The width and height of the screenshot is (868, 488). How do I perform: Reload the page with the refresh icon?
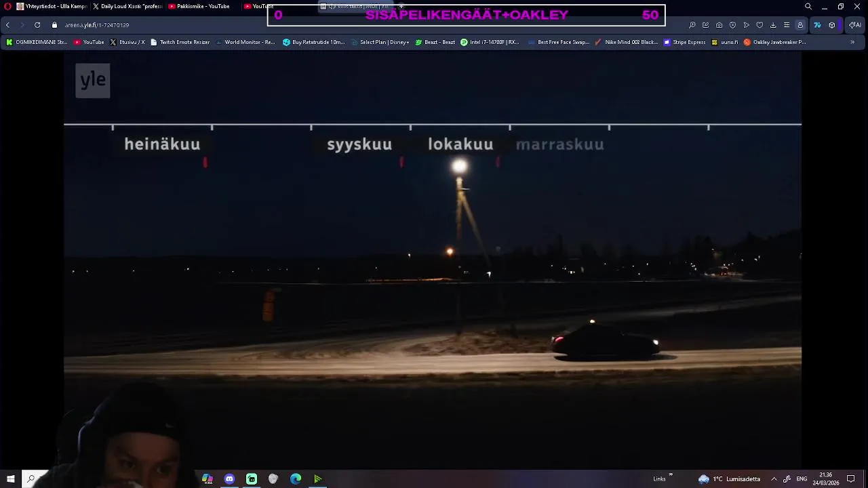point(37,25)
